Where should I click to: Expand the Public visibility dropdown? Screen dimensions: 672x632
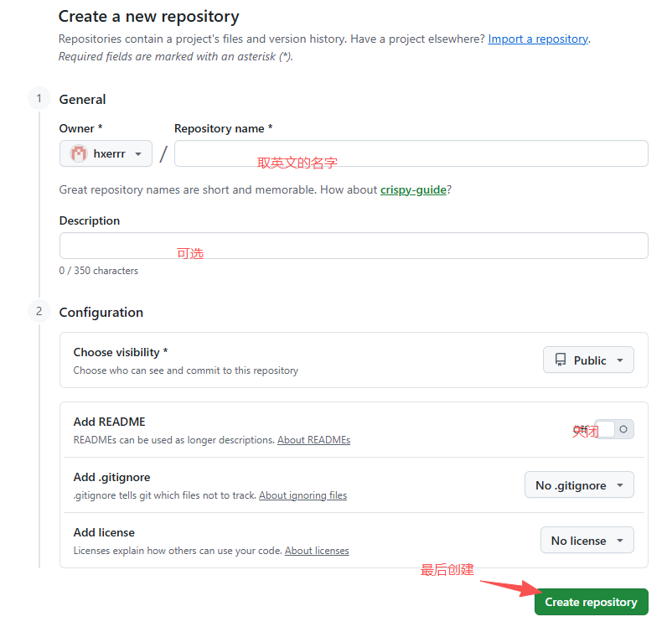click(588, 360)
